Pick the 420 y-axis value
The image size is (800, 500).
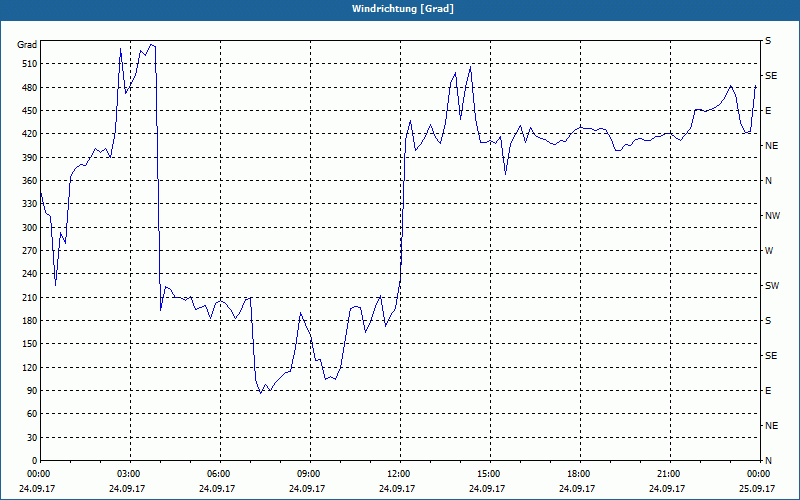(30, 134)
